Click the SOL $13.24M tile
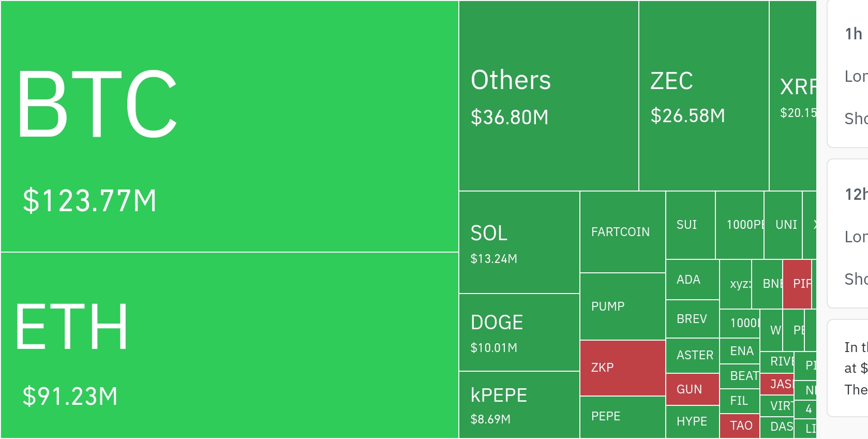The width and height of the screenshot is (868, 439). pyautogui.click(x=519, y=242)
